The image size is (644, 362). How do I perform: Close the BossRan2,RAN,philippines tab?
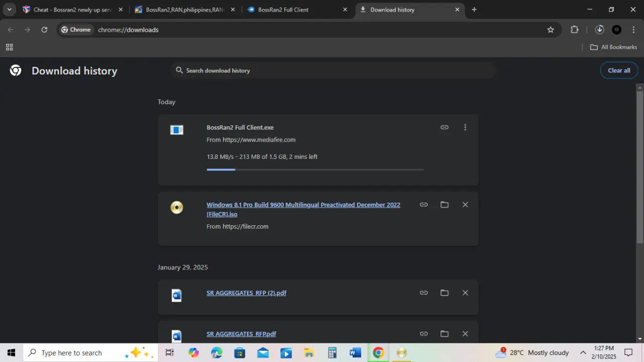[232, 10]
